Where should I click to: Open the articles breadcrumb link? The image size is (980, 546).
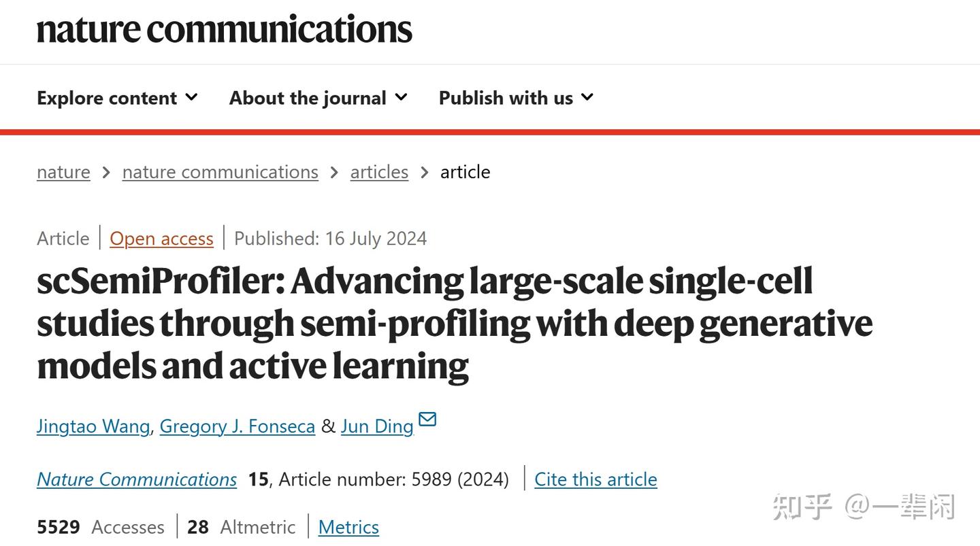tap(379, 172)
